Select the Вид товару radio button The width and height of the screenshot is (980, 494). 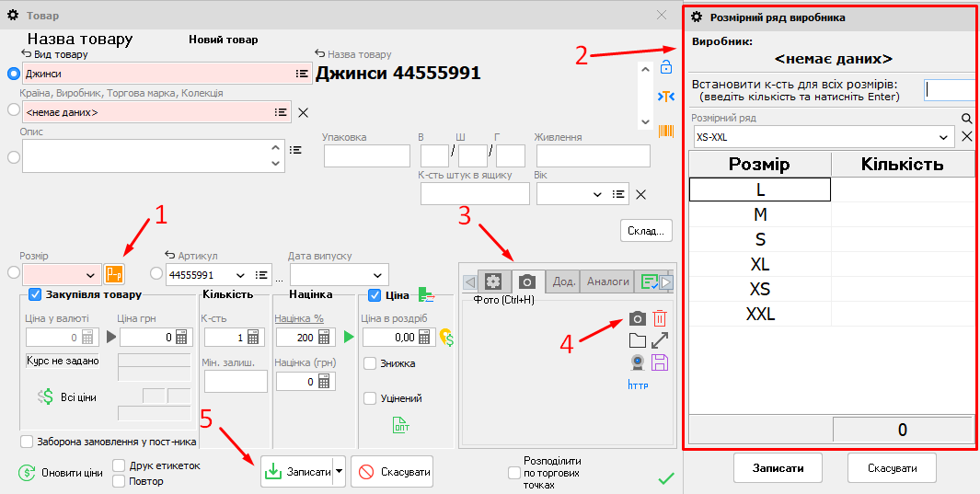click(x=13, y=73)
